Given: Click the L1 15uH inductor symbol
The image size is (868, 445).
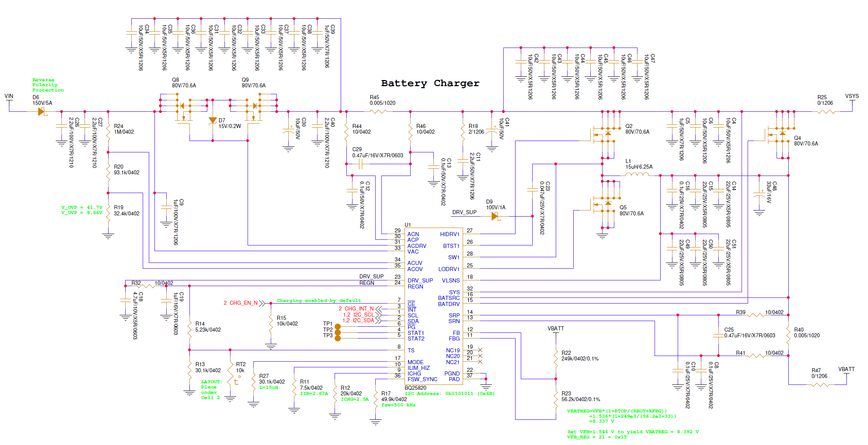Looking at the screenshot, I should tap(637, 175).
